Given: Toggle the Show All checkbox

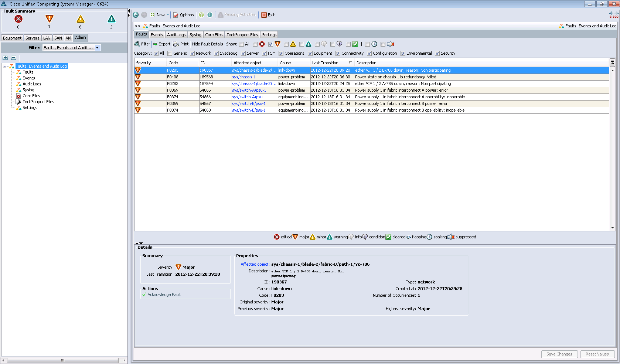Looking at the screenshot, I should coord(242,44).
